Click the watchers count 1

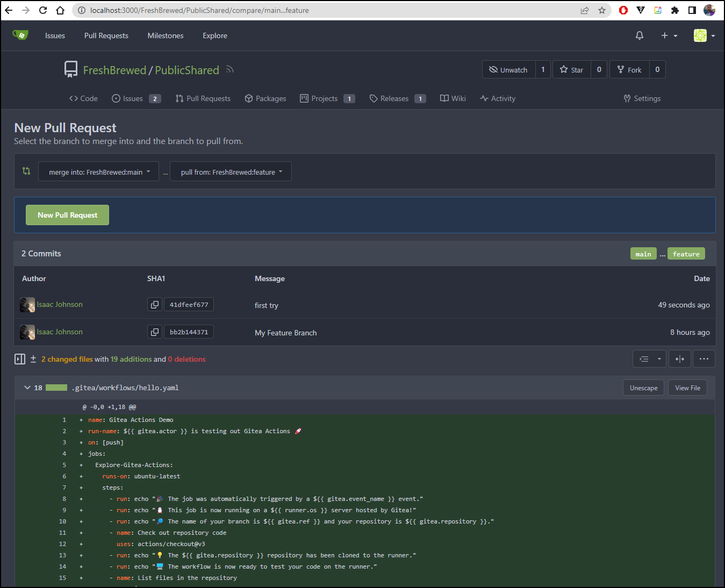(x=543, y=69)
